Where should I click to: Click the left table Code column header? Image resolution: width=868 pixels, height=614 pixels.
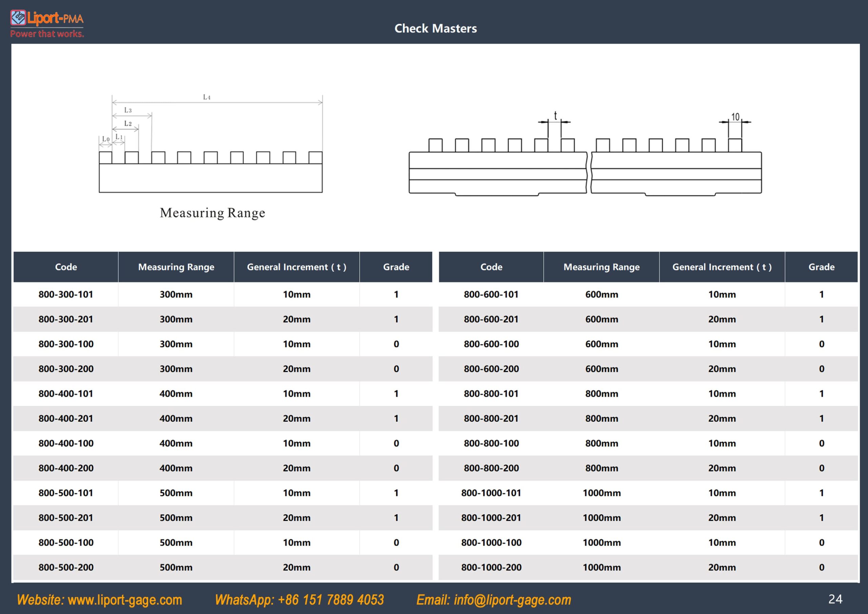(x=66, y=267)
